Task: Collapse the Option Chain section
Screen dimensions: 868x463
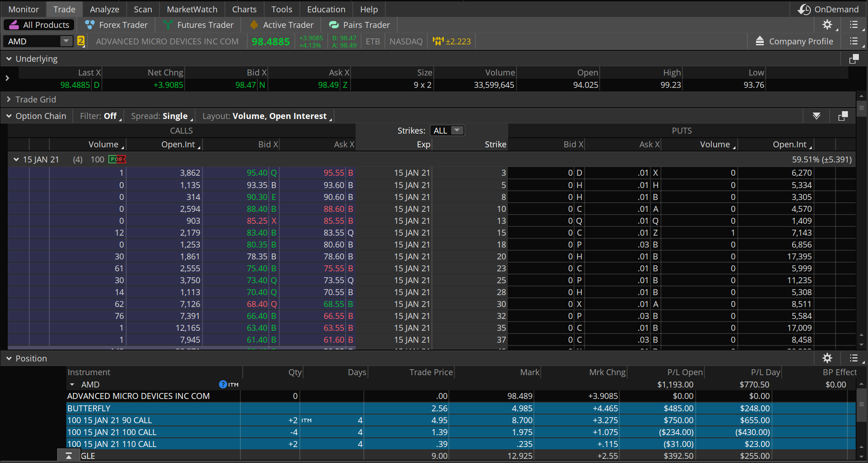Action: [9, 116]
